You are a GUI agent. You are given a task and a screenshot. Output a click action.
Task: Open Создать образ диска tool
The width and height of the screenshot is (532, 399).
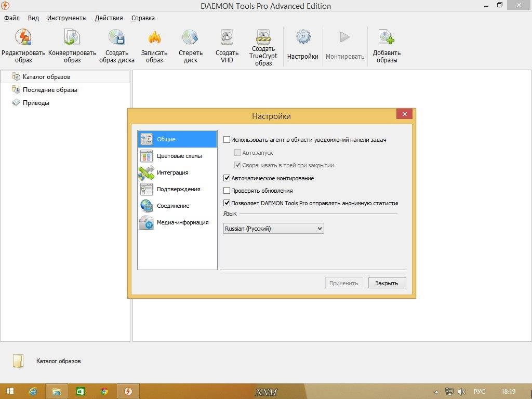click(x=117, y=37)
